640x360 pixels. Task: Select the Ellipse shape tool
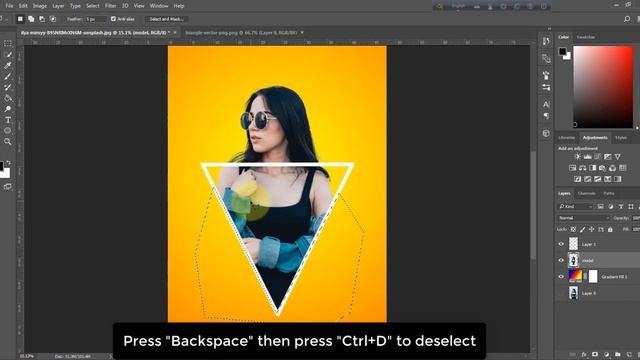click(7, 131)
